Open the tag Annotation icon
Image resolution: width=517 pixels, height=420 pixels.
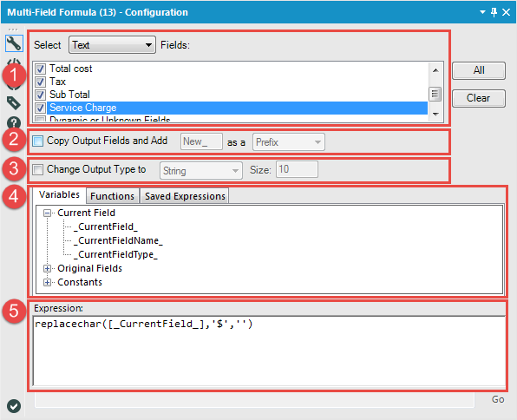pyautogui.click(x=14, y=103)
